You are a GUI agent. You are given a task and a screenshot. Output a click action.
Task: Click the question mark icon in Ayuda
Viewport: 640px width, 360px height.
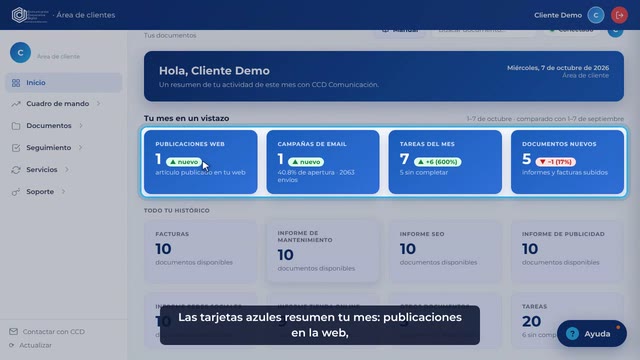click(x=572, y=333)
